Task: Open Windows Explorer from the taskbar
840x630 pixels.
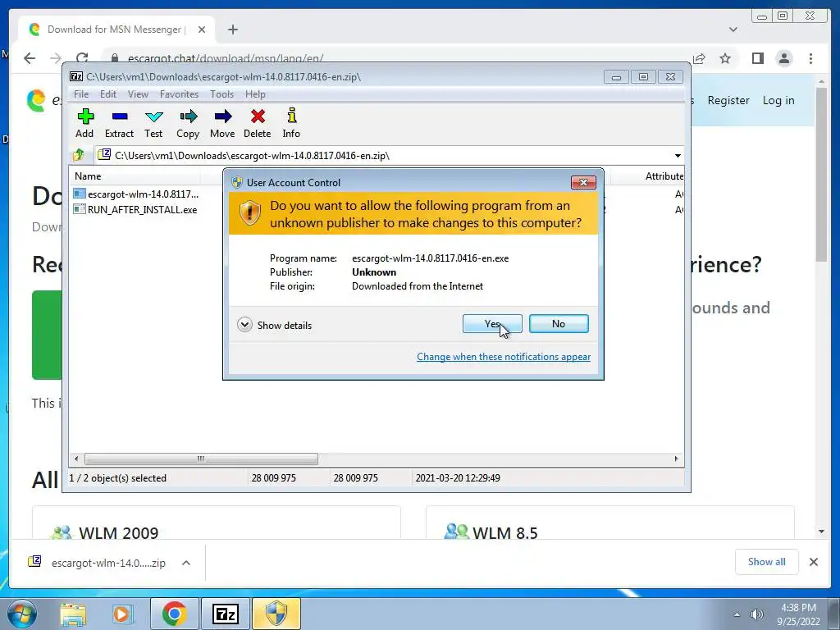Action: (x=73, y=614)
